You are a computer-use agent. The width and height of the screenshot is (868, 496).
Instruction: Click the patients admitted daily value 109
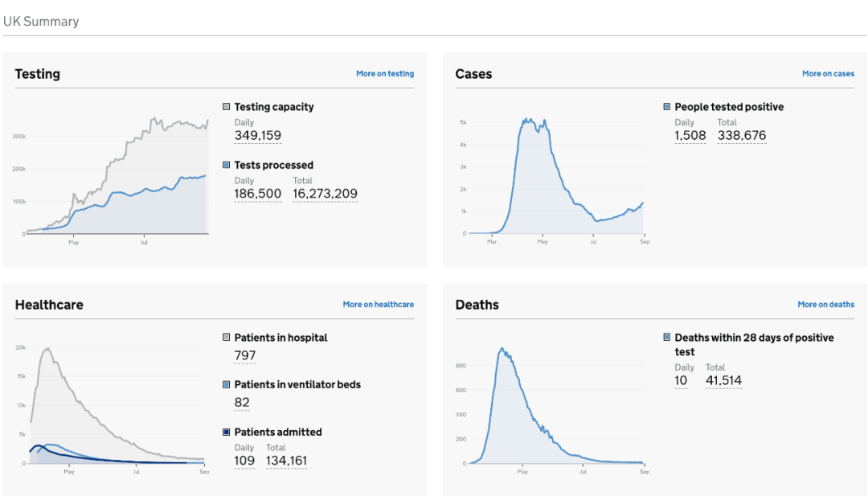(x=244, y=461)
